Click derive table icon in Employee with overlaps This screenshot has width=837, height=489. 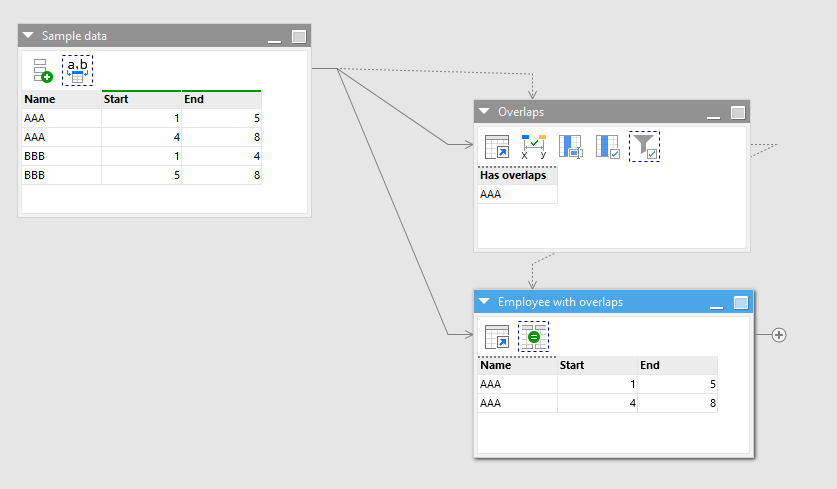pos(497,337)
